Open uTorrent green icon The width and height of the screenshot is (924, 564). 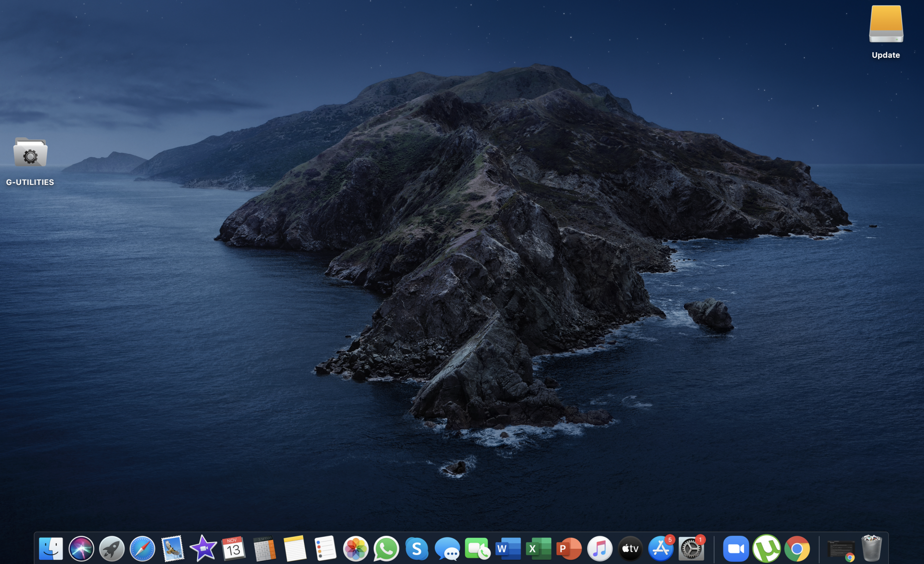(x=766, y=549)
